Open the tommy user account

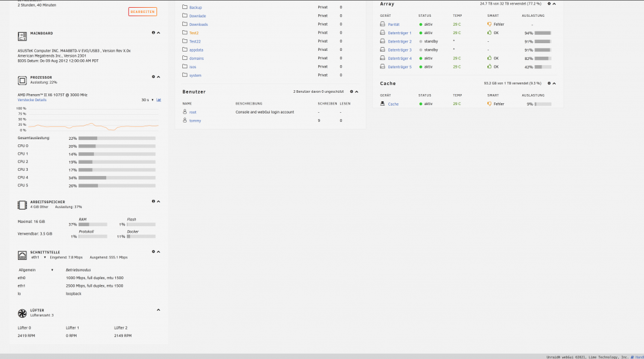[195, 121]
